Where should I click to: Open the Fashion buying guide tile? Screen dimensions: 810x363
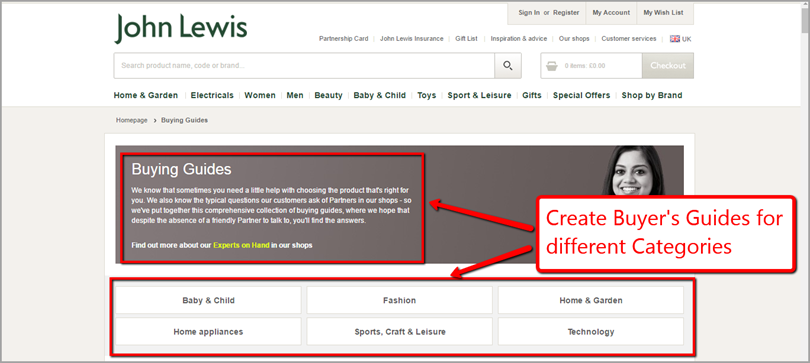coord(399,300)
